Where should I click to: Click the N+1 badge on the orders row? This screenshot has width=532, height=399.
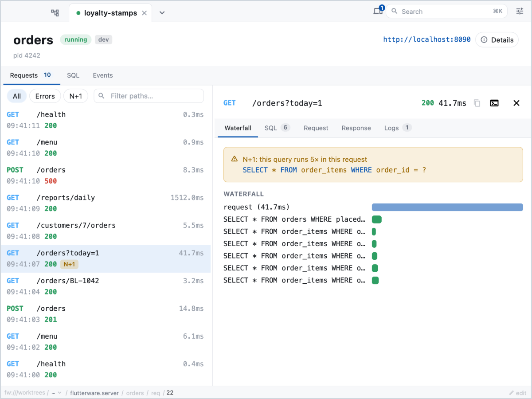pyautogui.click(x=70, y=264)
